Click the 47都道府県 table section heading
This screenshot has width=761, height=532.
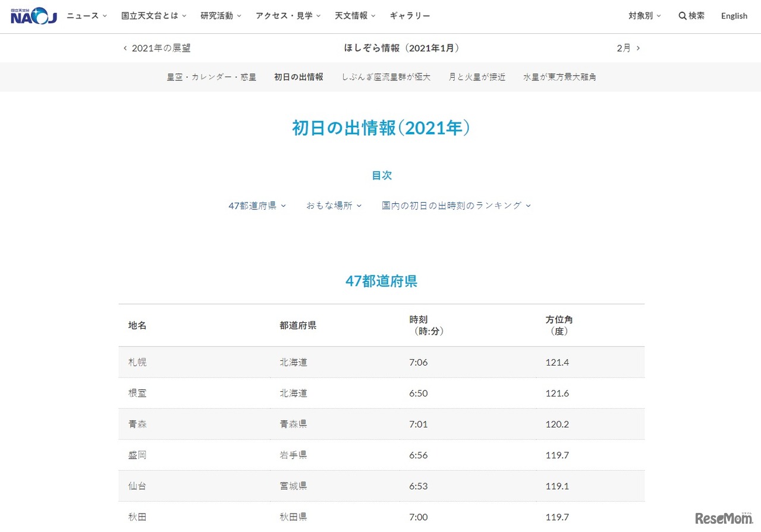[382, 281]
